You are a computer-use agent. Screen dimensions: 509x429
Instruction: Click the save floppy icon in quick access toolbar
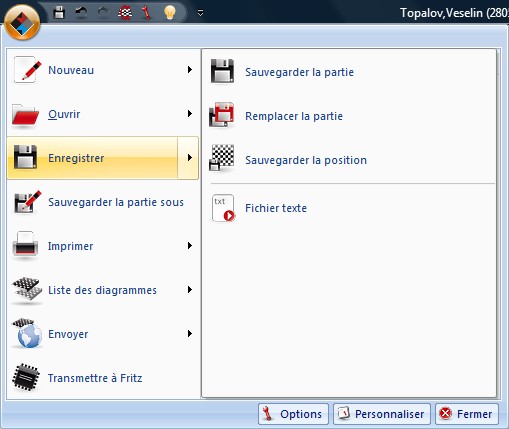coord(59,13)
